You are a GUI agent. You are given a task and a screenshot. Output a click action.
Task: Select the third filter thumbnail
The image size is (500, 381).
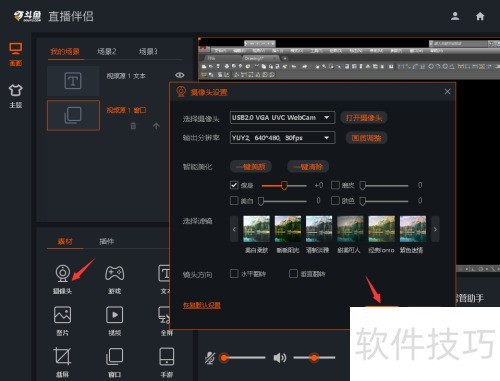(x=319, y=229)
